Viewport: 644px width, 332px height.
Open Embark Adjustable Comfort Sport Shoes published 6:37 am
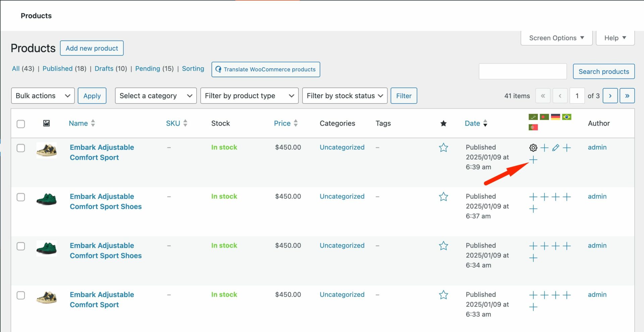click(x=106, y=201)
